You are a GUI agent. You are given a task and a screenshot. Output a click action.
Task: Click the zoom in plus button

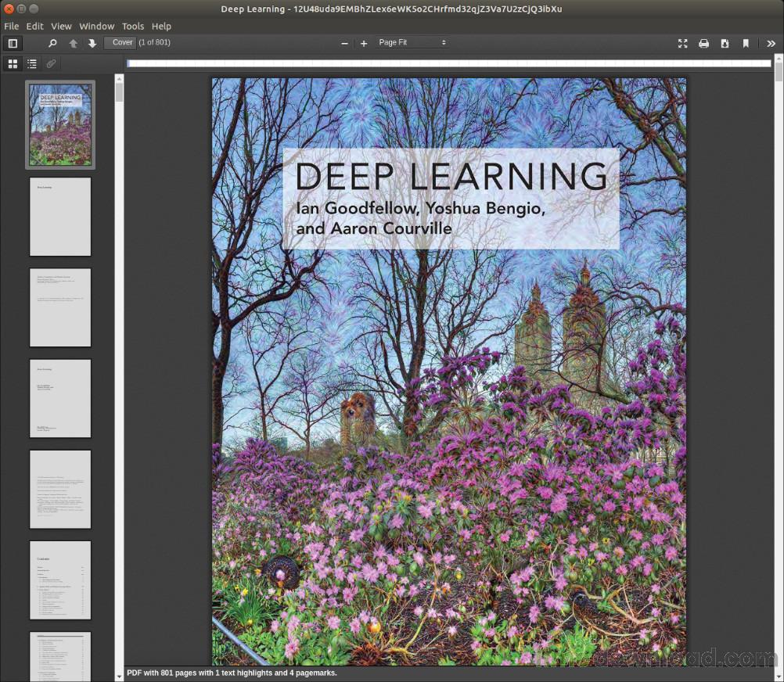coord(364,43)
